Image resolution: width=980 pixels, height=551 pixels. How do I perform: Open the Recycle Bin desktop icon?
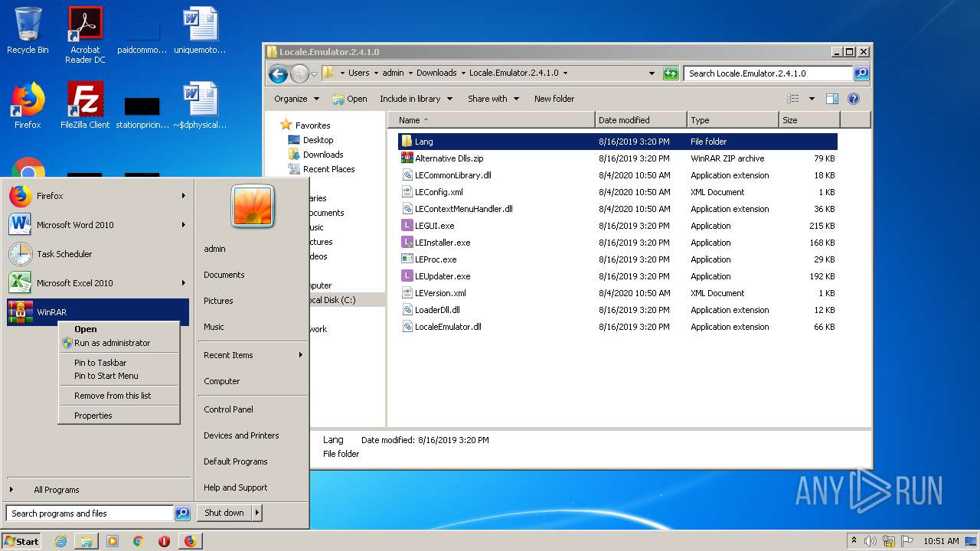(28, 31)
